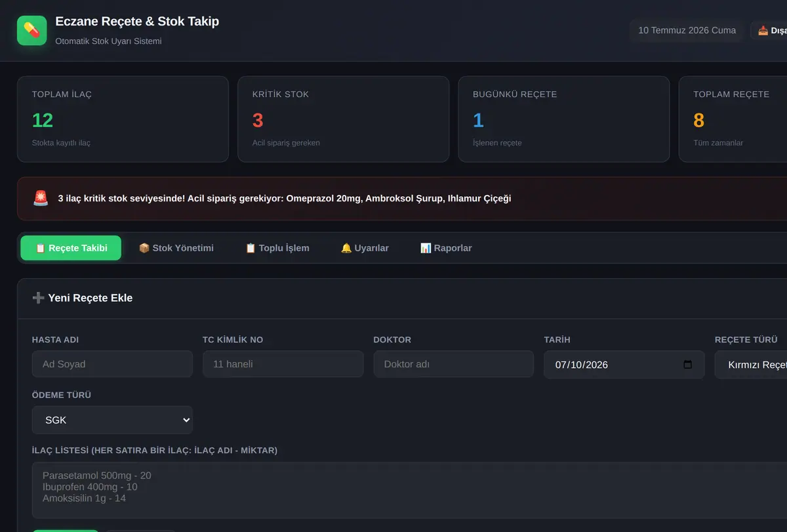The image size is (787, 532).
Task: Click the critical stock warning message text
Action: [x=284, y=198]
